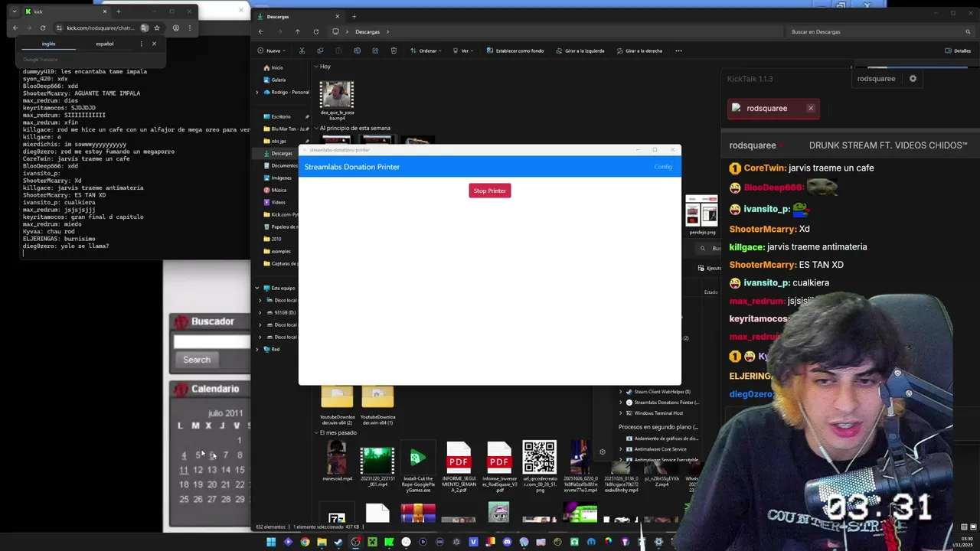Viewport: 980px width, 551px height.
Task: Select day 12 in the julio 2011 calendar
Action: coord(198,470)
